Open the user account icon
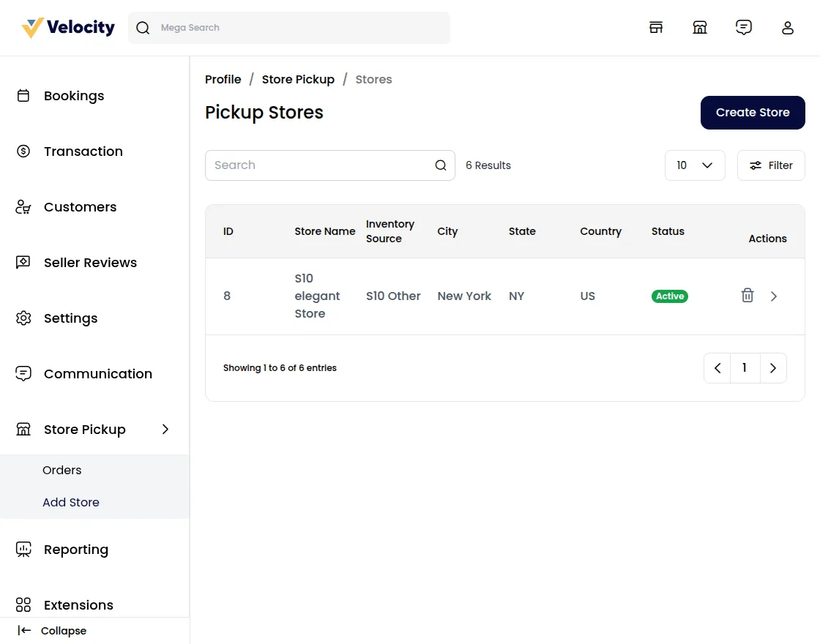820x644 pixels. point(788,28)
